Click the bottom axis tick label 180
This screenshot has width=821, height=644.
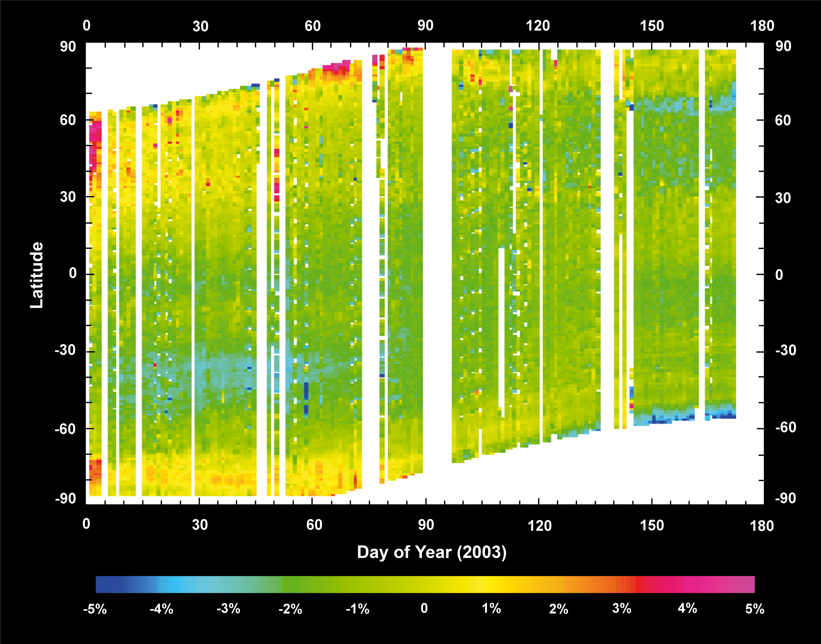point(762,526)
